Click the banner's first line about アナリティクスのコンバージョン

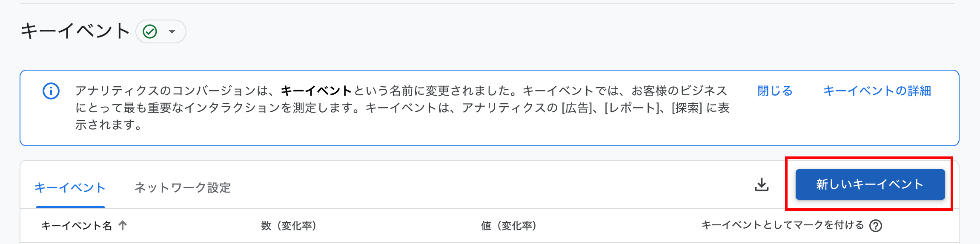401,91
